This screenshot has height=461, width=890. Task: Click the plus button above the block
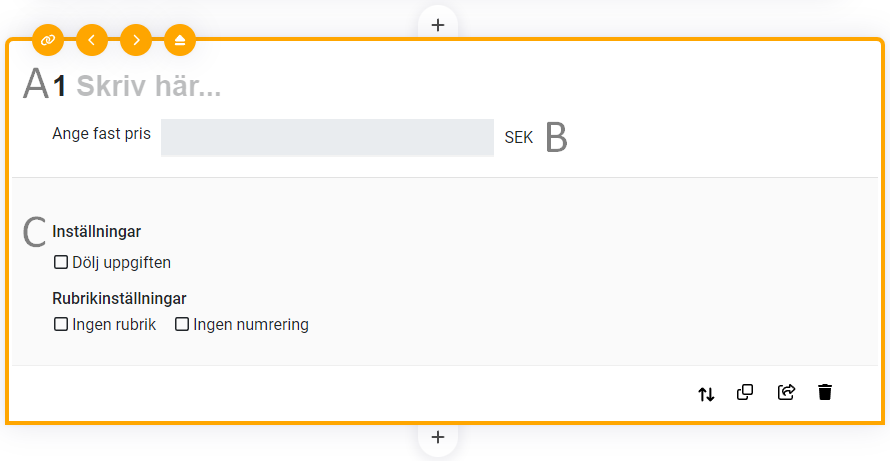click(437, 24)
